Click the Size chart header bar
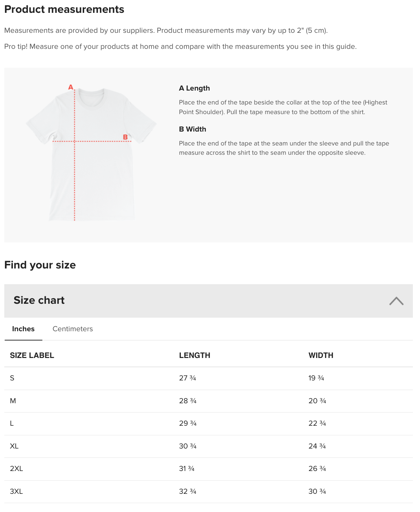 click(x=209, y=301)
